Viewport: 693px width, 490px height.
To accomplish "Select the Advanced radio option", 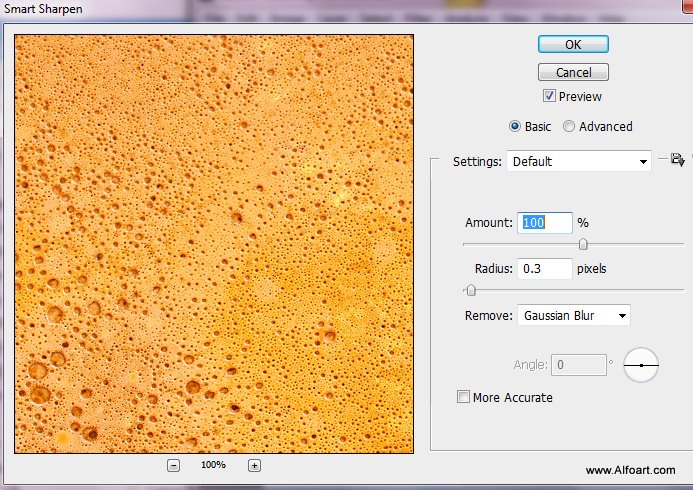I will pyautogui.click(x=569, y=126).
